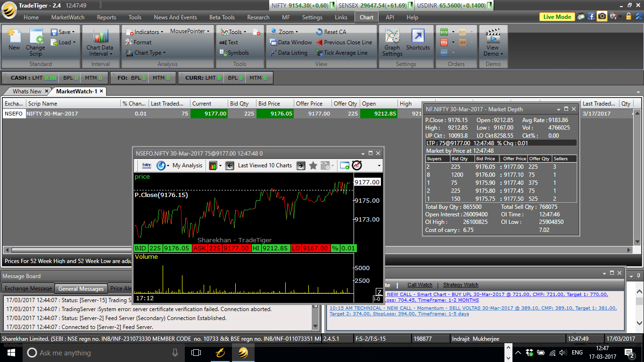Click the Message Board vertical scrollbar down arrow
The width and height of the screenshot is (644, 362).
(315, 326)
